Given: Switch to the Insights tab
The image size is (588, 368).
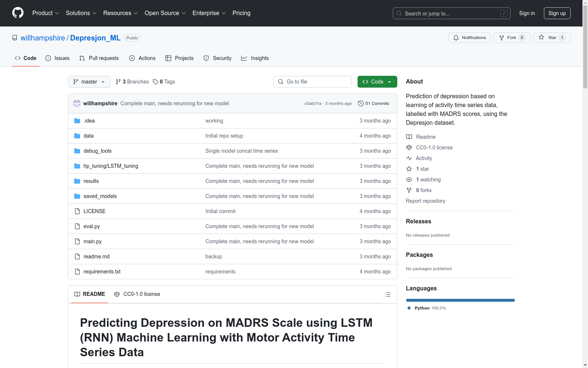Looking at the screenshot, I should point(255,58).
